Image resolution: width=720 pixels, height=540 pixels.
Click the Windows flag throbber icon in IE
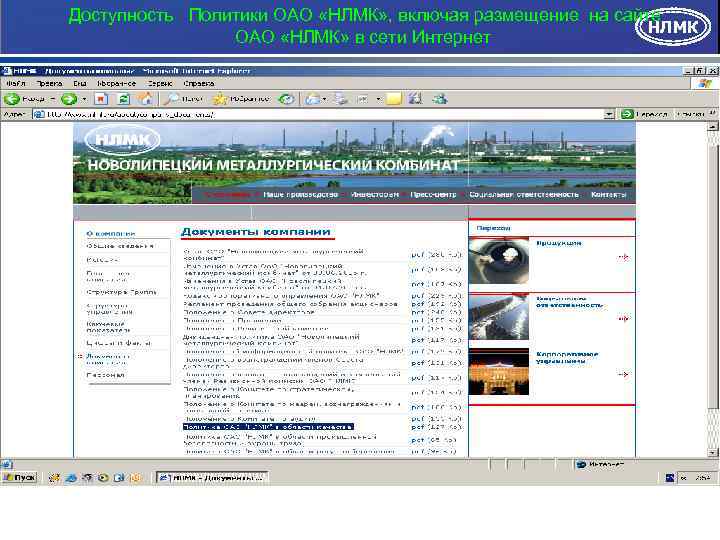[x=705, y=84]
